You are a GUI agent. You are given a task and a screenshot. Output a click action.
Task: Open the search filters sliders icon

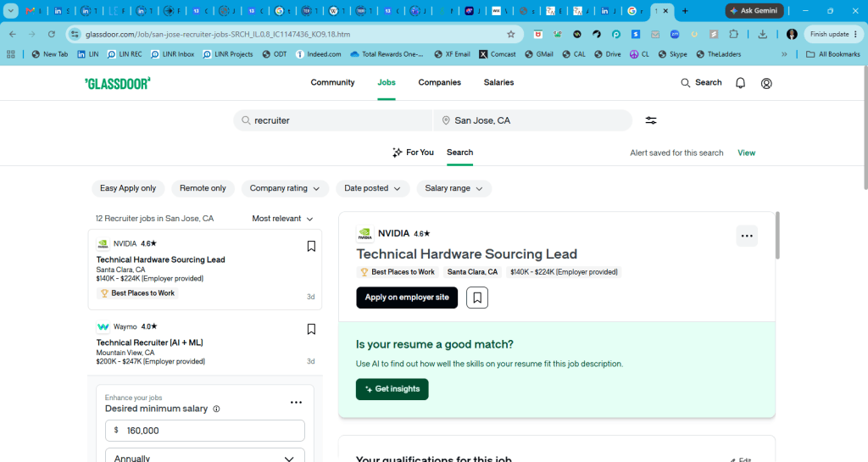tap(651, 120)
